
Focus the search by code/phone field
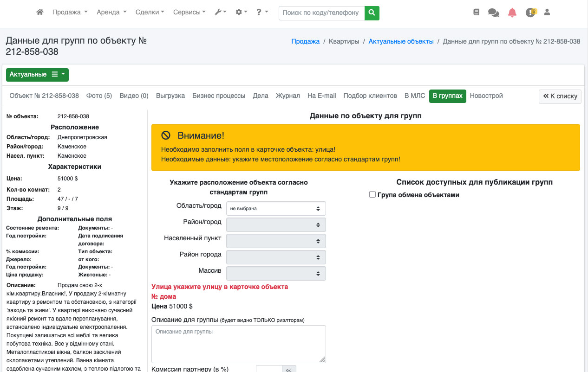click(321, 13)
